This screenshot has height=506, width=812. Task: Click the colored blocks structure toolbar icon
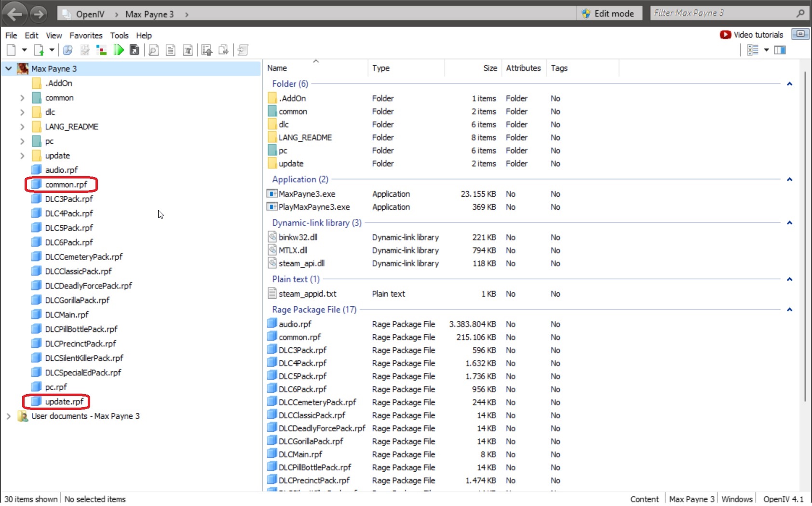(x=102, y=50)
